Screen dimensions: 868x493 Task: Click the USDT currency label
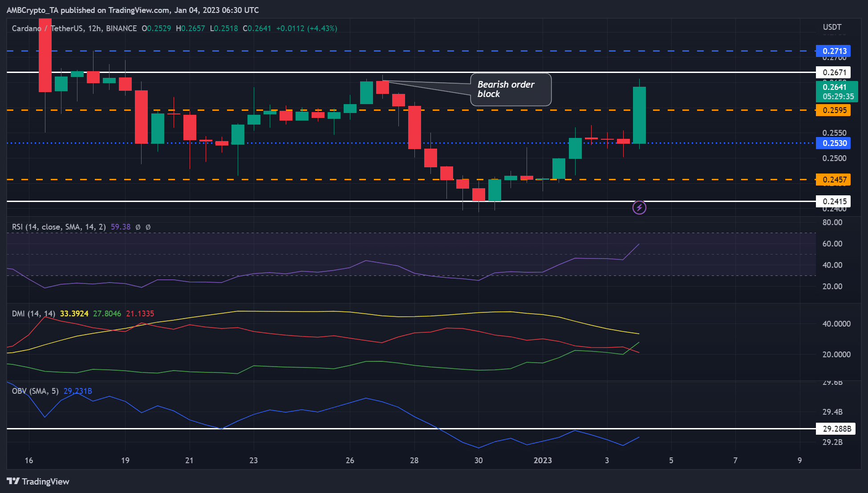pos(832,27)
